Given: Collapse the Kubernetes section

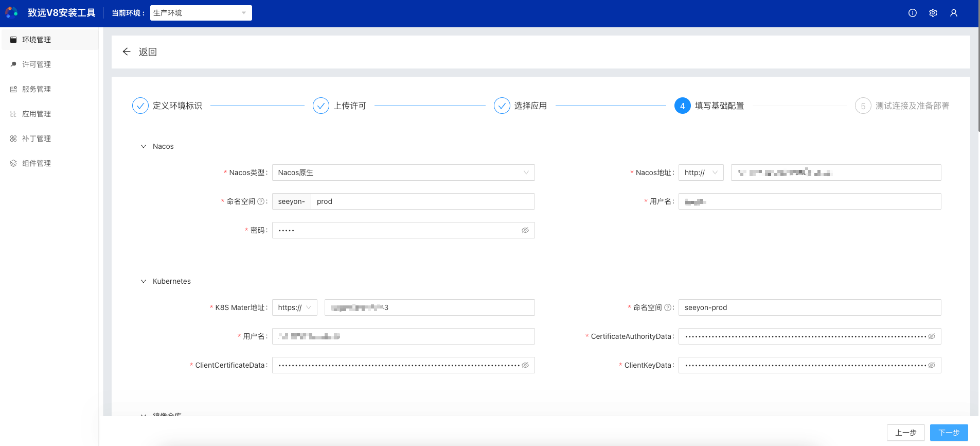Looking at the screenshot, I should [x=144, y=281].
